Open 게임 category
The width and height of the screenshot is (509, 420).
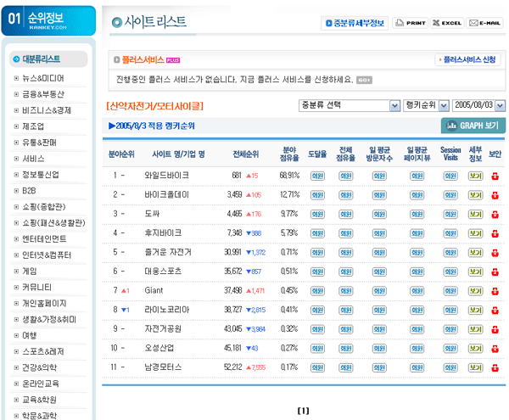[x=29, y=271]
